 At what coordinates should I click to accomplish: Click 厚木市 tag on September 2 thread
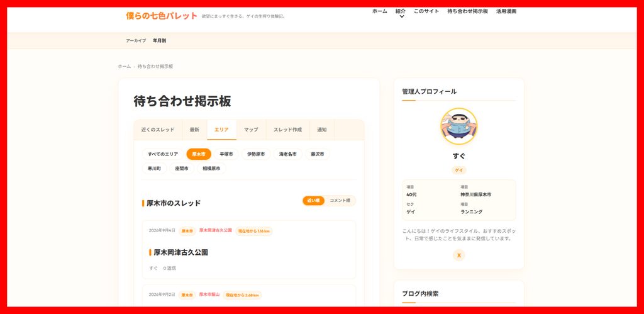click(187, 295)
